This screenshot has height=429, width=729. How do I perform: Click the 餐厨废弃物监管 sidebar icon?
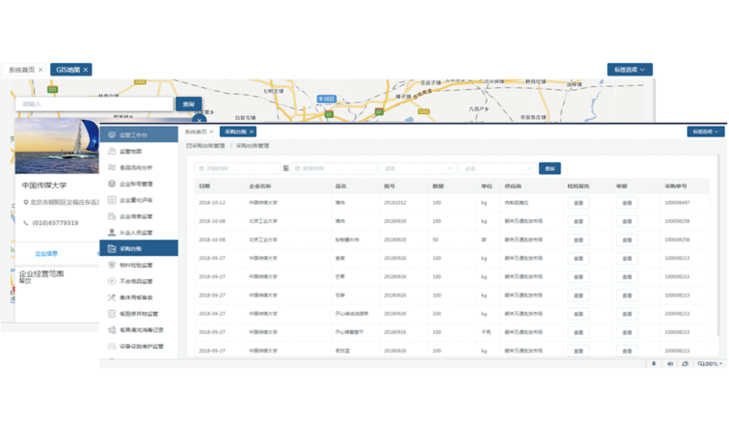pyautogui.click(x=111, y=313)
